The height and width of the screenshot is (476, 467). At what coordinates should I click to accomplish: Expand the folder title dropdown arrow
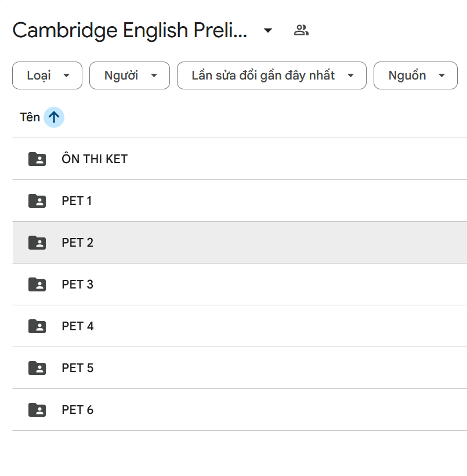(x=268, y=30)
